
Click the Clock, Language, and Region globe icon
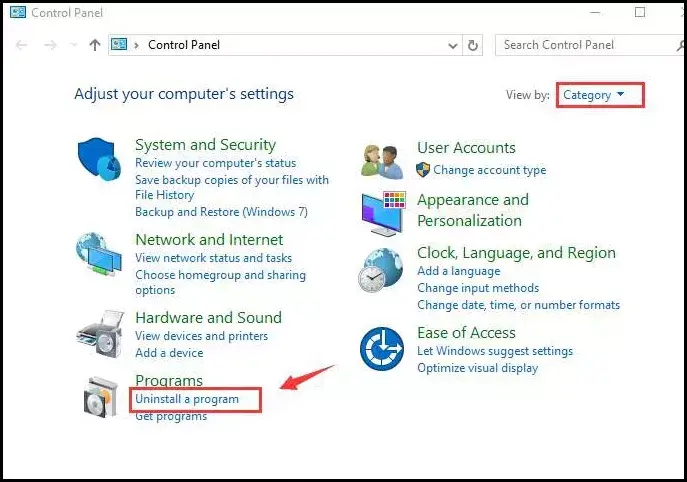pyautogui.click(x=380, y=270)
